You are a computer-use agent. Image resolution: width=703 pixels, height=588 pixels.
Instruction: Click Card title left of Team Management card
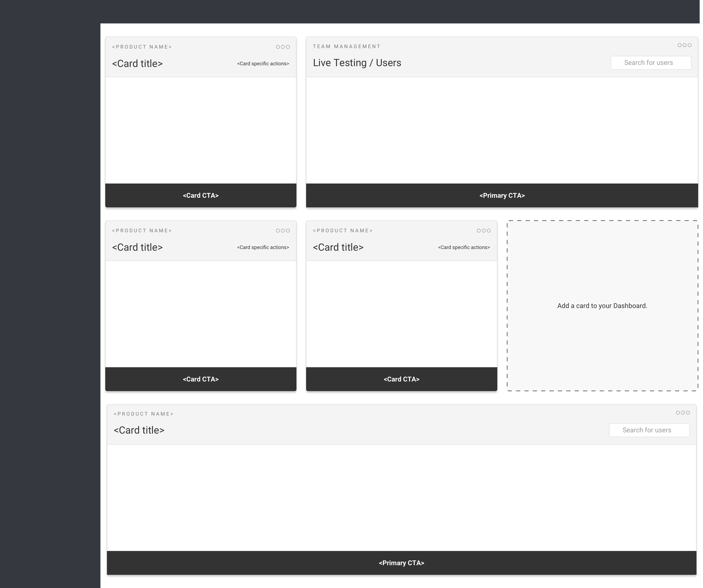(137, 64)
